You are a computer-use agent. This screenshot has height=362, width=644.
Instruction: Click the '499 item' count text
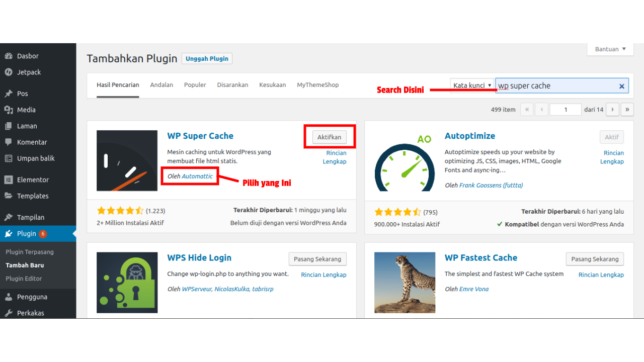tap(503, 110)
